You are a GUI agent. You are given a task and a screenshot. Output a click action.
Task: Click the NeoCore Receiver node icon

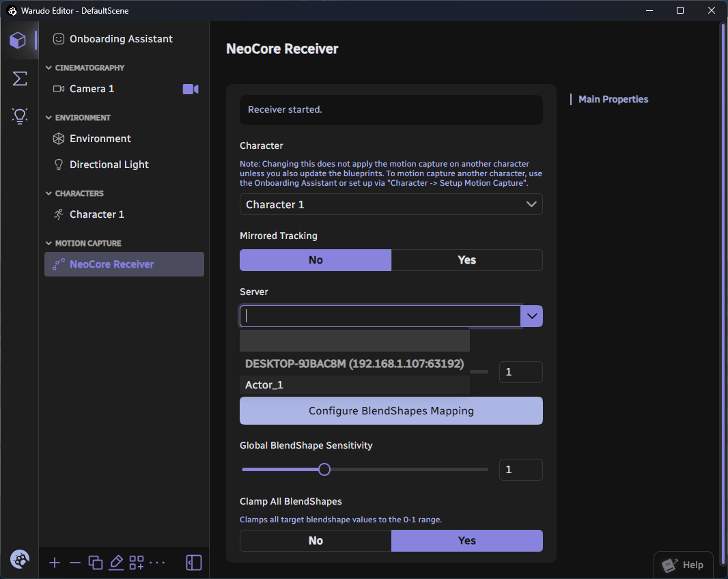pos(59,264)
